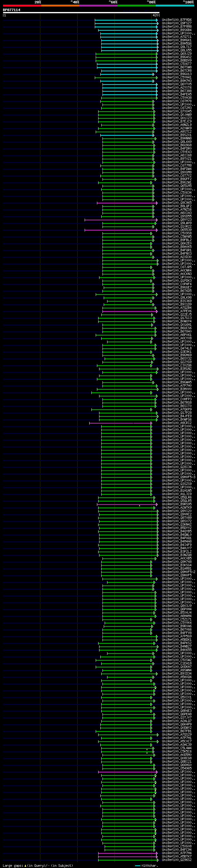
Task: Open hit UniRef100_C6TM78
Action: tap(177, 101)
